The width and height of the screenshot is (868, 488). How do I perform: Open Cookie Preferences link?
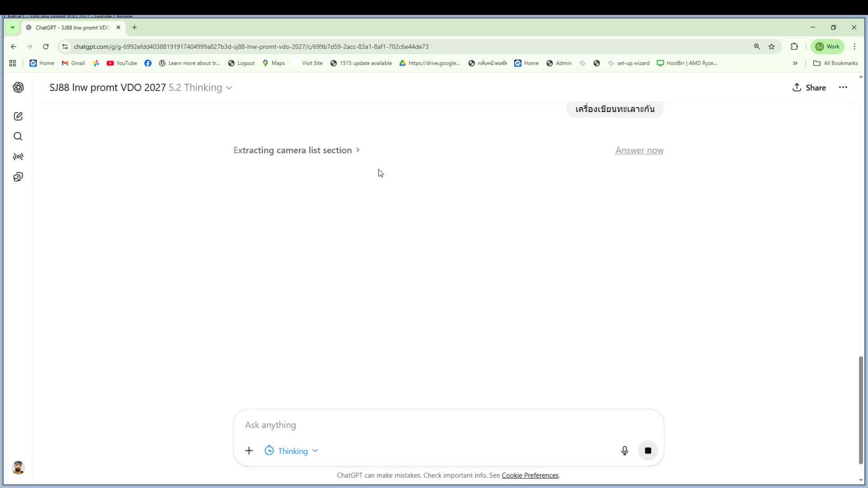(530, 475)
